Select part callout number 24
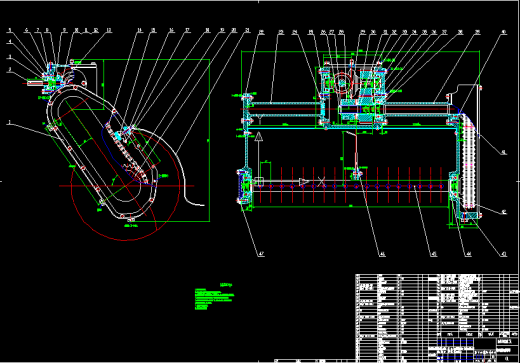The image size is (520, 363). 295,32
